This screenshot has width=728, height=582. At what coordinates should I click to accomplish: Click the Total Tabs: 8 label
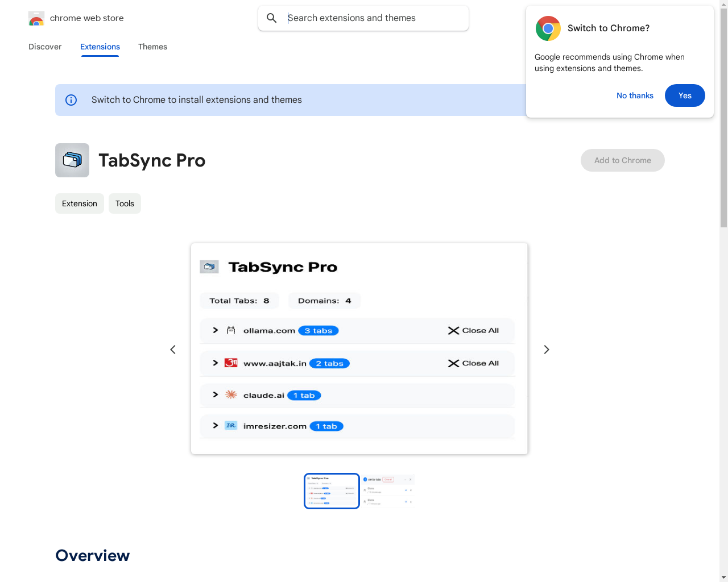(239, 301)
